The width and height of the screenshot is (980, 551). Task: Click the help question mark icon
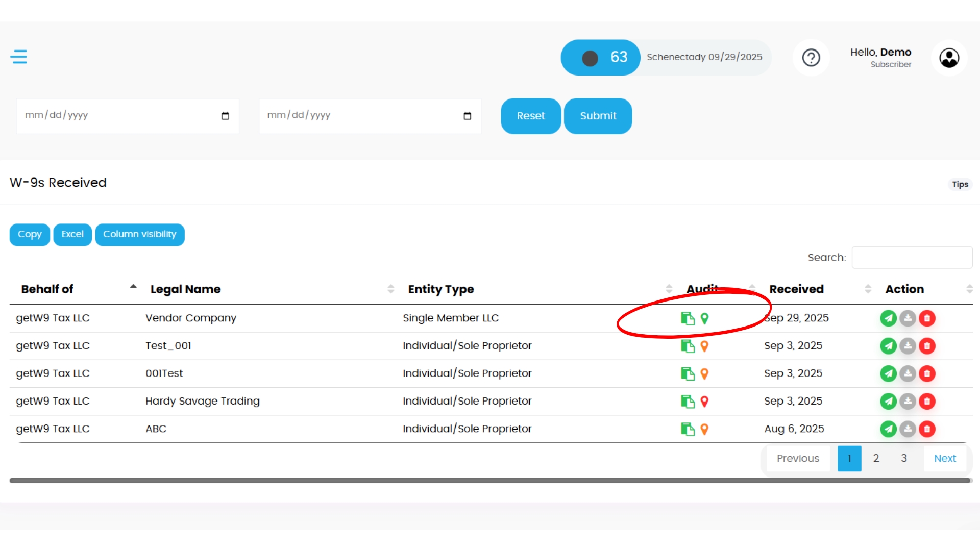[x=811, y=58]
